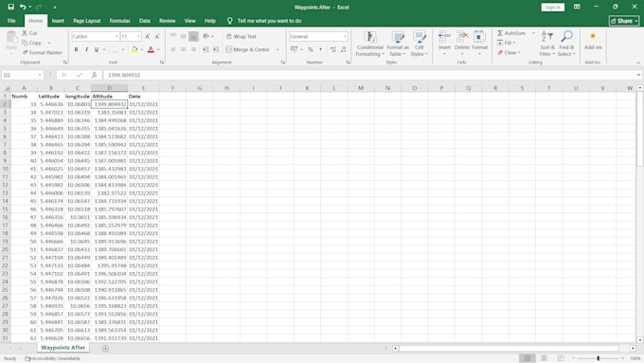644x363 pixels.
Task: Toggle bold formatting
Action: (76, 49)
